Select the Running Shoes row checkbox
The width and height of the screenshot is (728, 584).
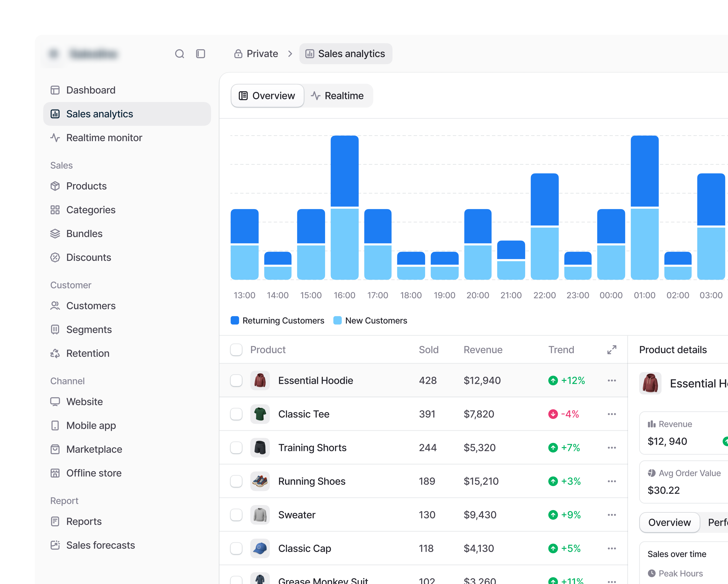(236, 481)
